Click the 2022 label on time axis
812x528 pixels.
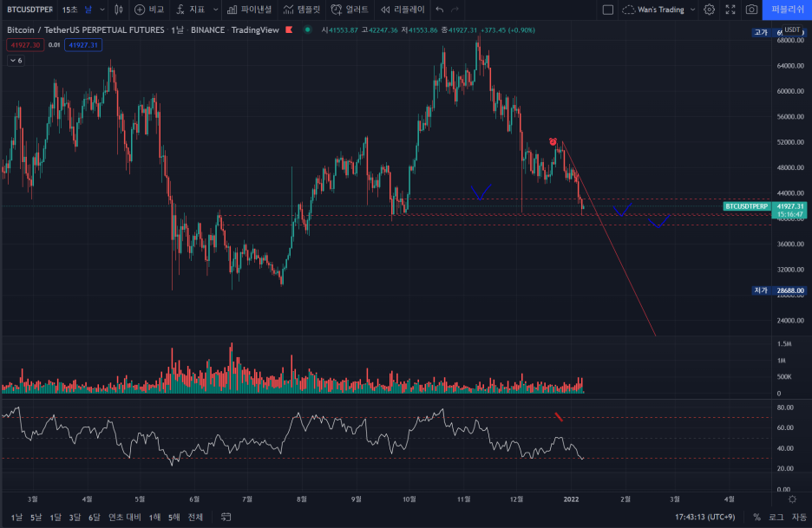click(x=571, y=499)
